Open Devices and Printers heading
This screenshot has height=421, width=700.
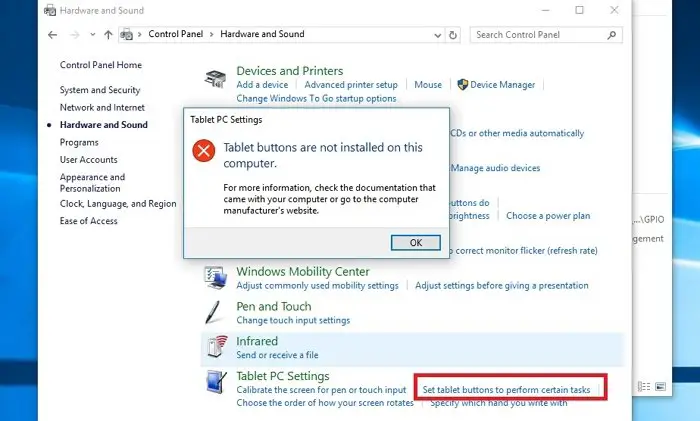(290, 71)
